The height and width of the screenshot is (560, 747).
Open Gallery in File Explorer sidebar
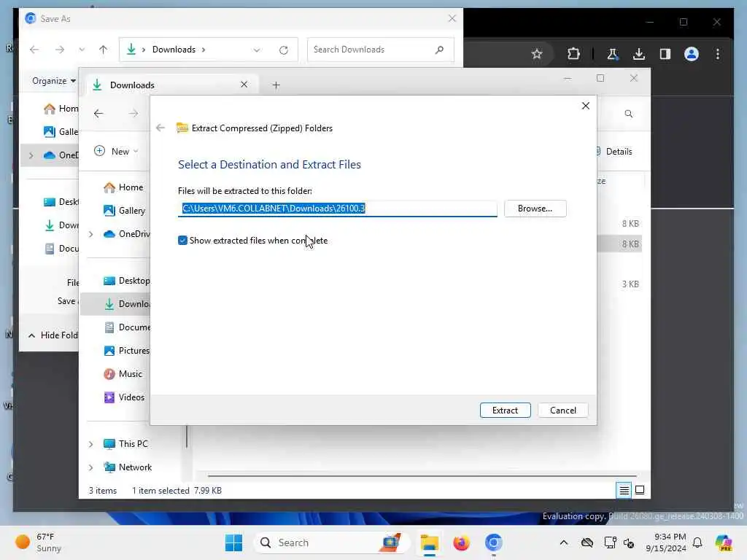coord(124,211)
